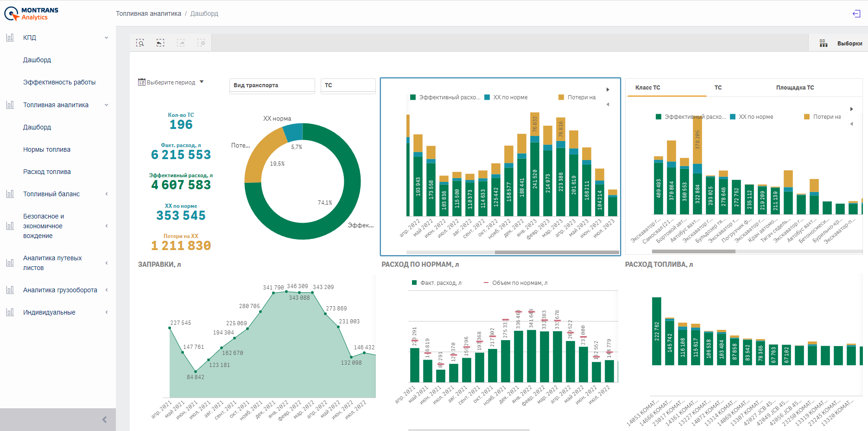Click the ХХ по норме value 353 545
868x431 pixels.
[x=181, y=215]
